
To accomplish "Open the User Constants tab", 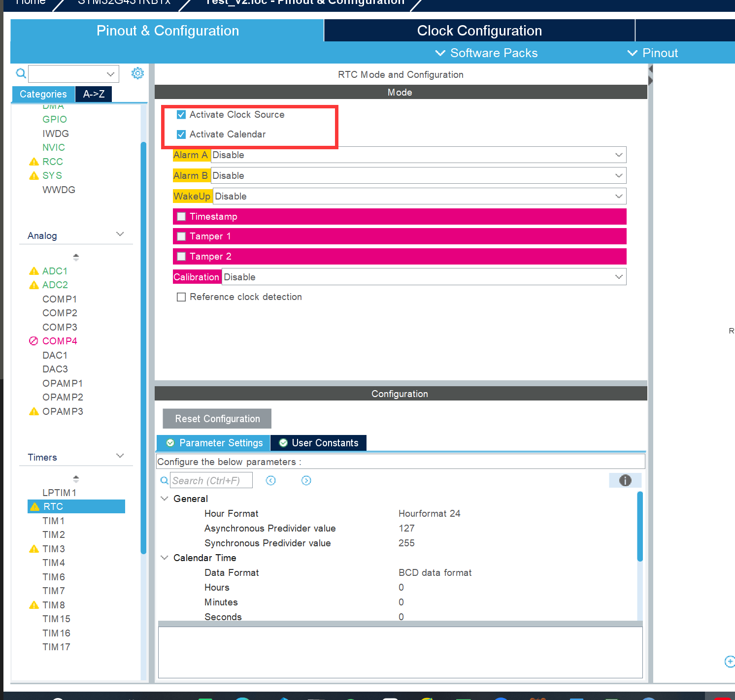I will click(x=319, y=443).
